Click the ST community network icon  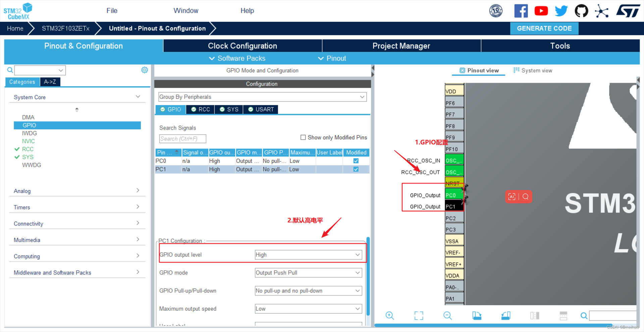(x=602, y=11)
